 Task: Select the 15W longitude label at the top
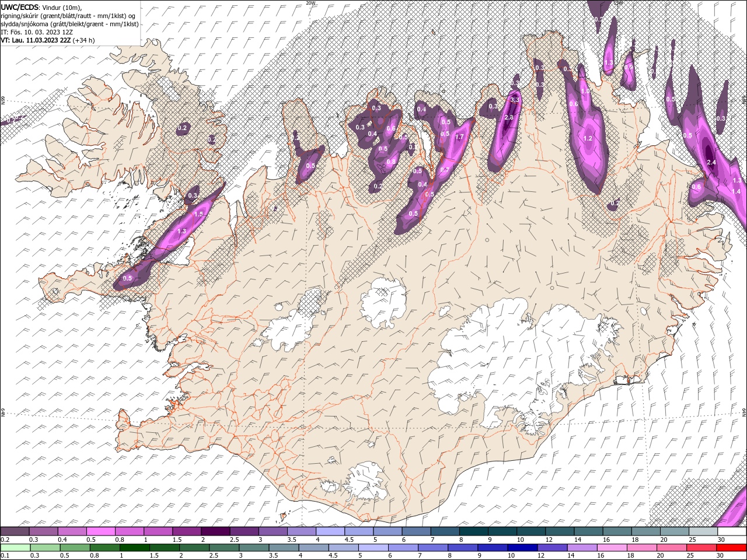coord(619,2)
